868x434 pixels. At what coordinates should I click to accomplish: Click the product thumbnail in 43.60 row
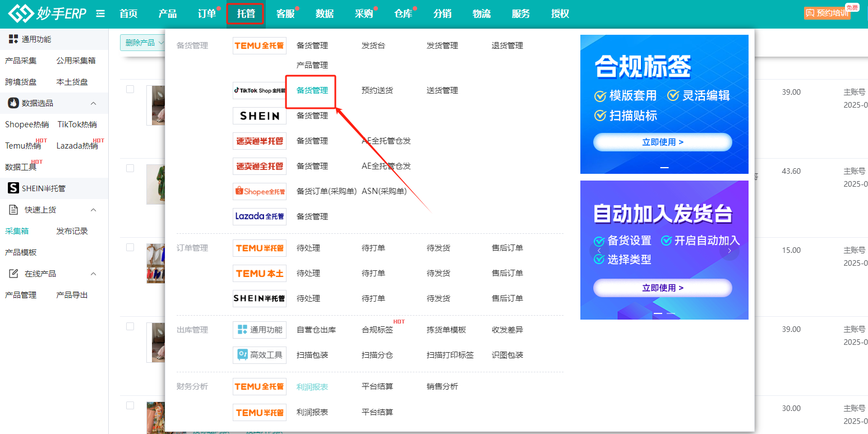[156, 184]
